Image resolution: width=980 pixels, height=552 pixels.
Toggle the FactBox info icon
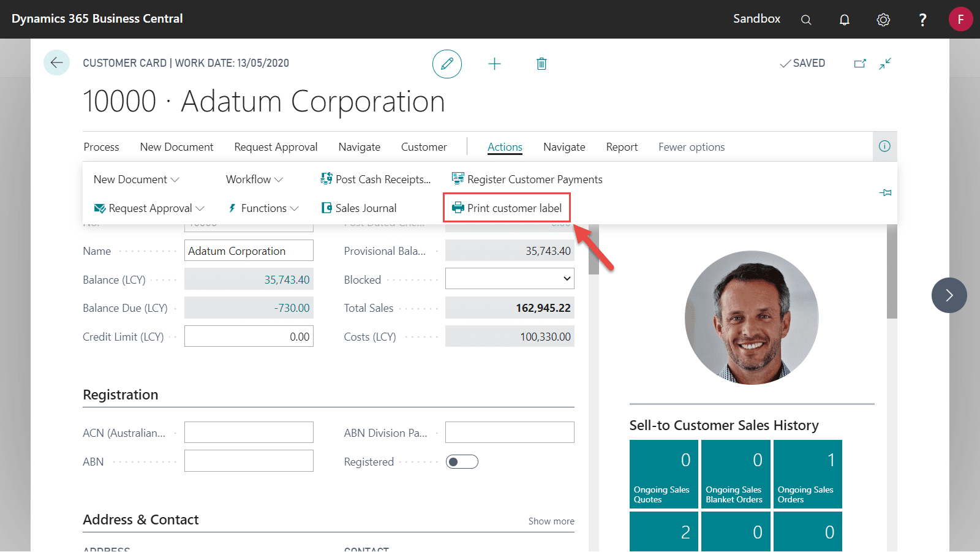(884, 146)
